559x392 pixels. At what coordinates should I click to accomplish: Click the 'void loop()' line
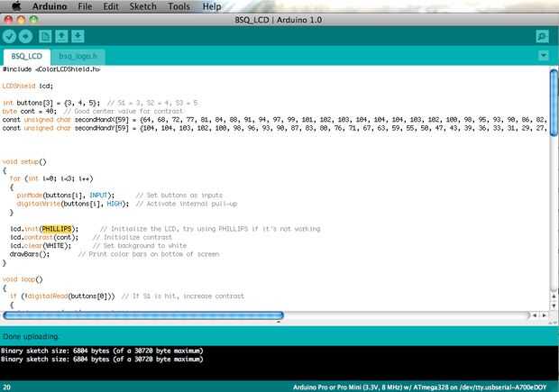23,279
